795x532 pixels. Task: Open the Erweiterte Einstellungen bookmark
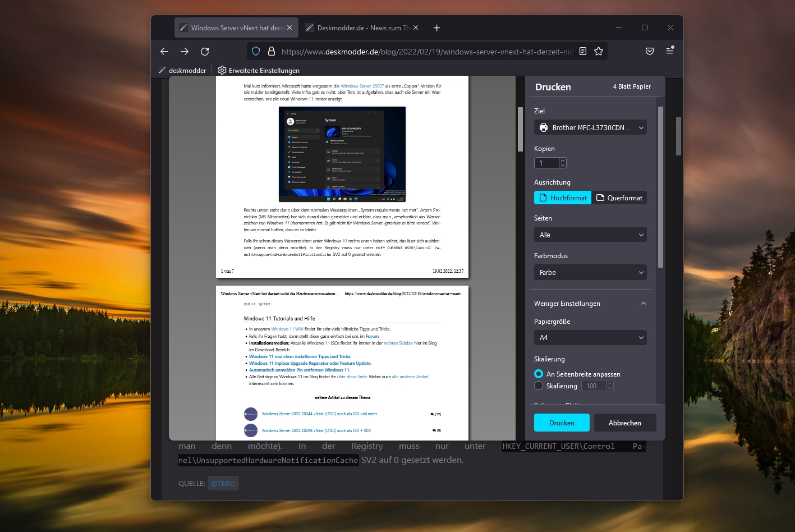[259, 70]
